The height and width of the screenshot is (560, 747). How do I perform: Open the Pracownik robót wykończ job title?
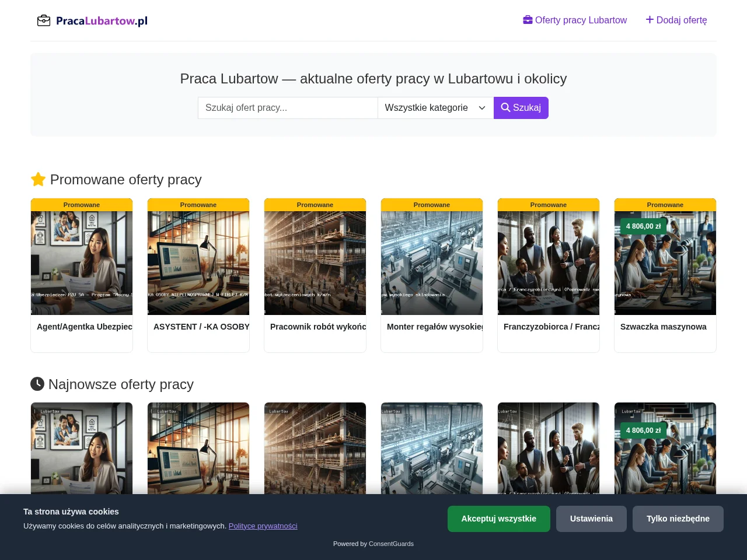click(318, 327)
